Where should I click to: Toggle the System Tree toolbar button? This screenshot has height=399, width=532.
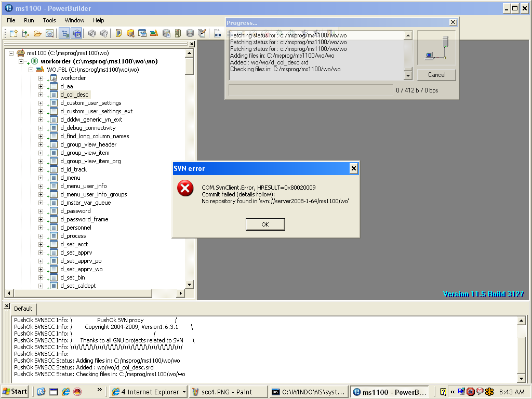pos(64,34)
